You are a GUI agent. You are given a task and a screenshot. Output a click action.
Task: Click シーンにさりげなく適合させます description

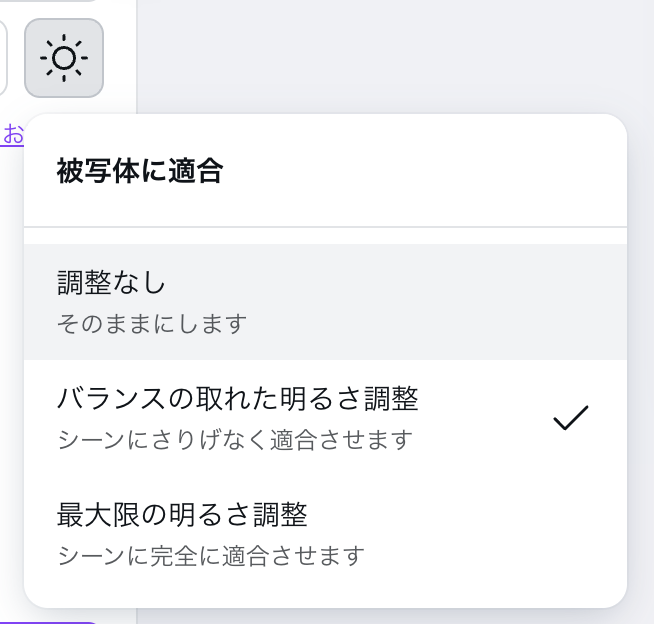(235, 440)
